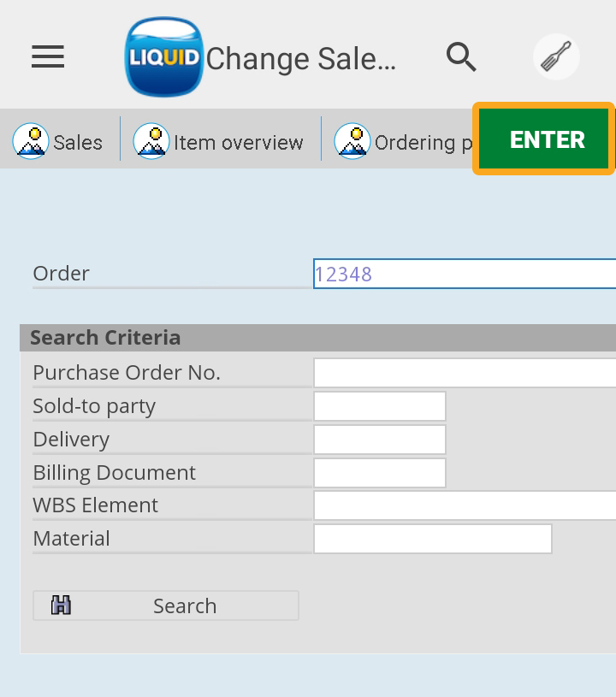Click the Sold-to party input box
Viewport: 616px width, 697px height.
tap(380, 406)
